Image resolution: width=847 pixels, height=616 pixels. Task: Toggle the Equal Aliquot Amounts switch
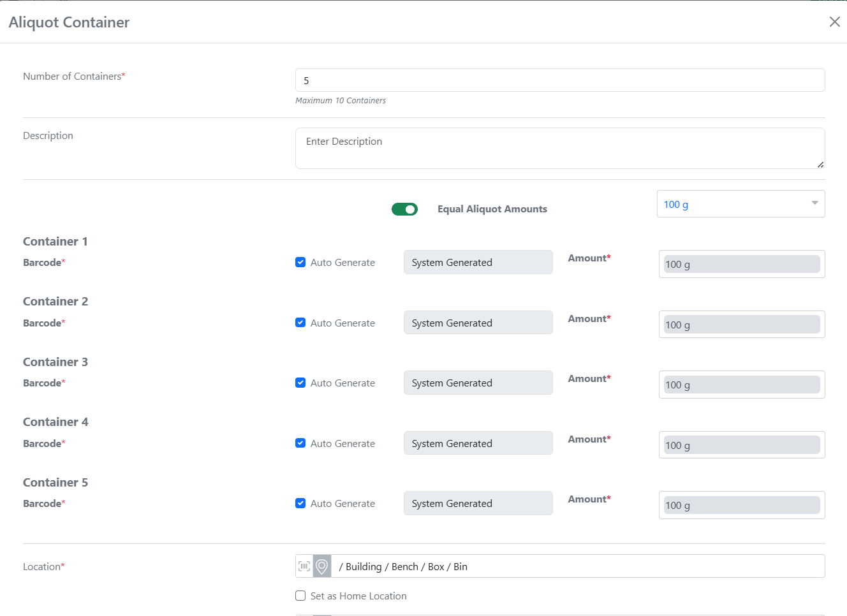[404, 209]
